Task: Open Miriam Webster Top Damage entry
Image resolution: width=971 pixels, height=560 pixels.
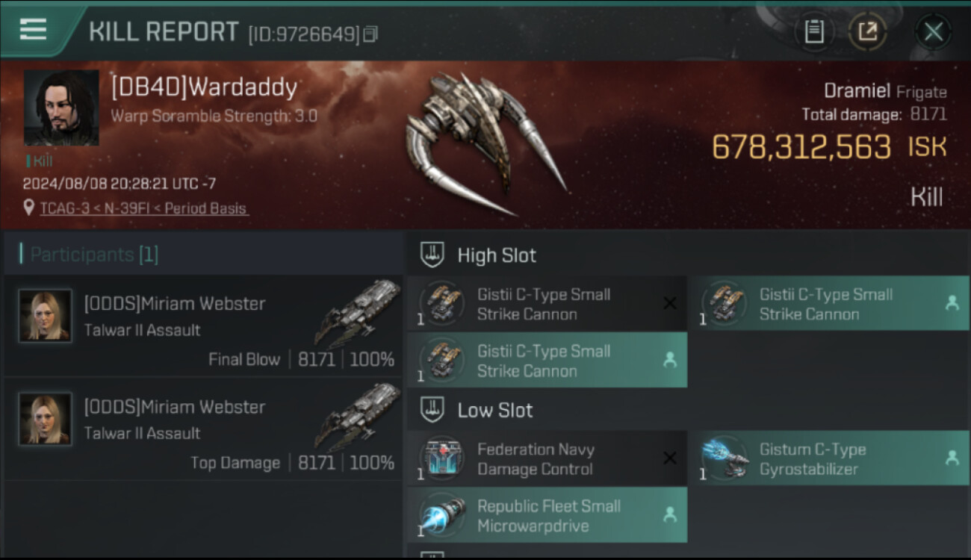Action: click(x=203, y=429)
